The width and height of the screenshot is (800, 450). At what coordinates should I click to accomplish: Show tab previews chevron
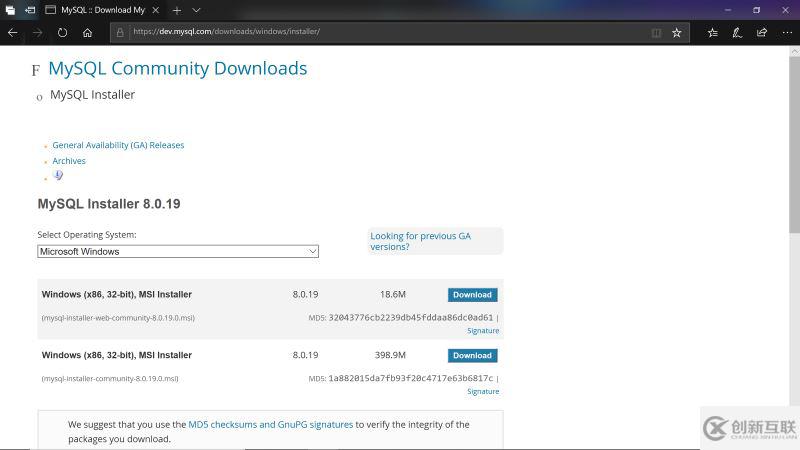point(196,10)
